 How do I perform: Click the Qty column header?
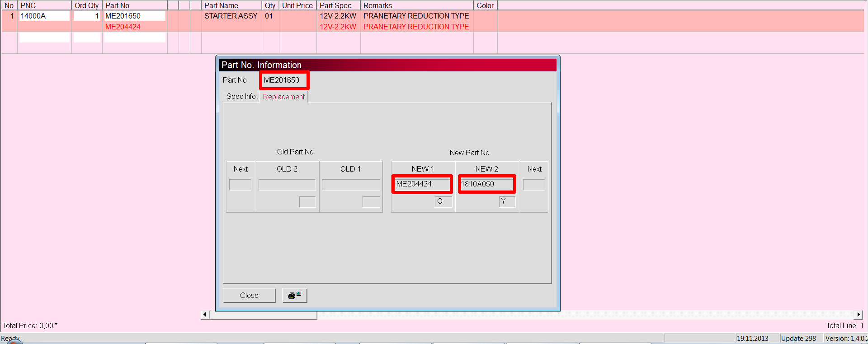(270, 5)
